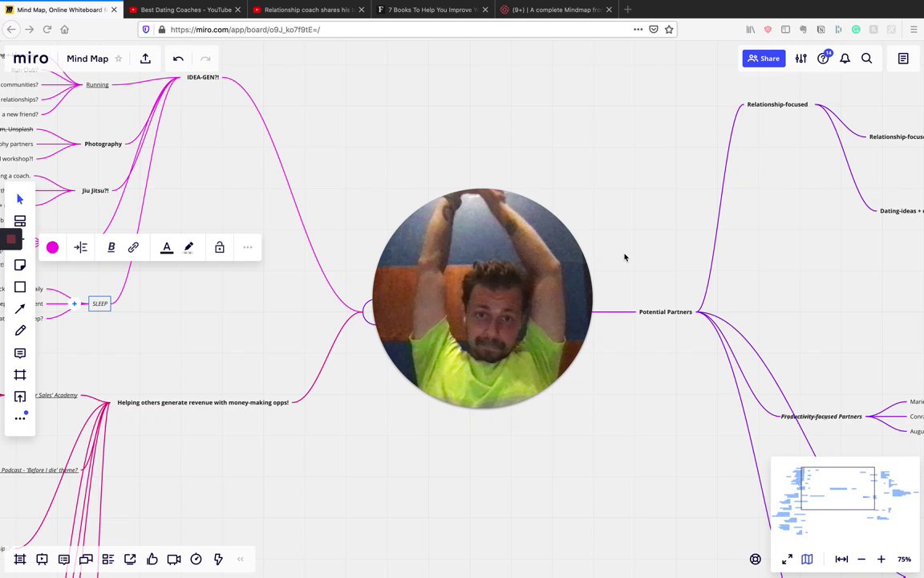The height and width of the screenshot is (578, 924).
Task: Export the board with the upload arrow
Action: pos(145,59)
